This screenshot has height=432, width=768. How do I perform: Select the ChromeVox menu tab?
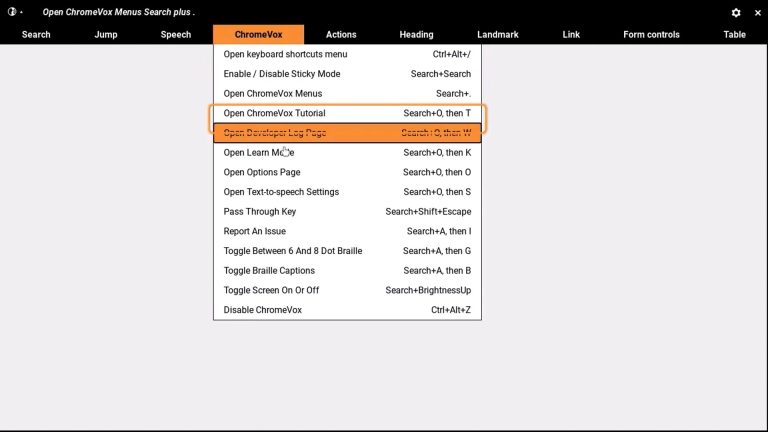259,35
